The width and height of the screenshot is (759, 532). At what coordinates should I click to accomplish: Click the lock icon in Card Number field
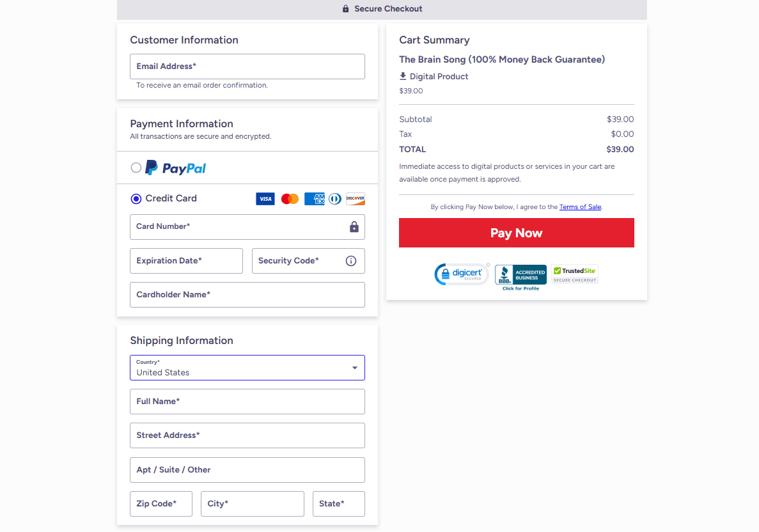pos(354,227)
